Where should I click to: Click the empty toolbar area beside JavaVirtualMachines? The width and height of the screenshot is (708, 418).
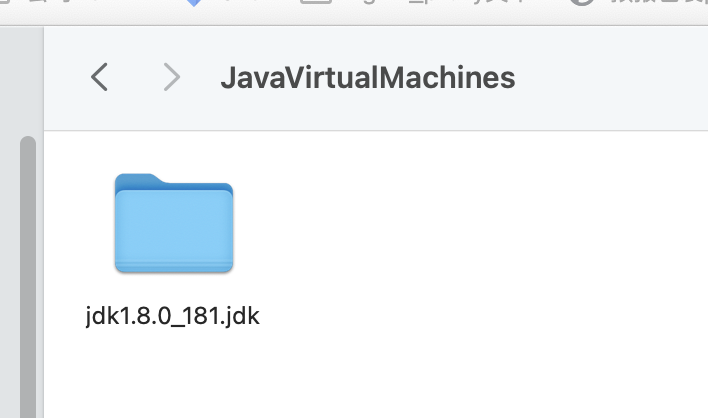pos(610,78)
